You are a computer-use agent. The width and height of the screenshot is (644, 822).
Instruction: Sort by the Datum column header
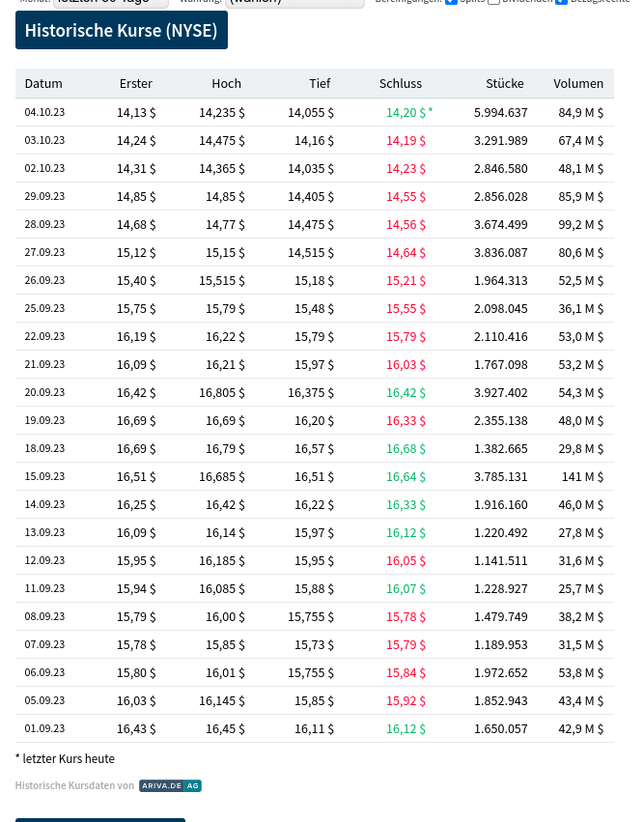click(43, 83)
